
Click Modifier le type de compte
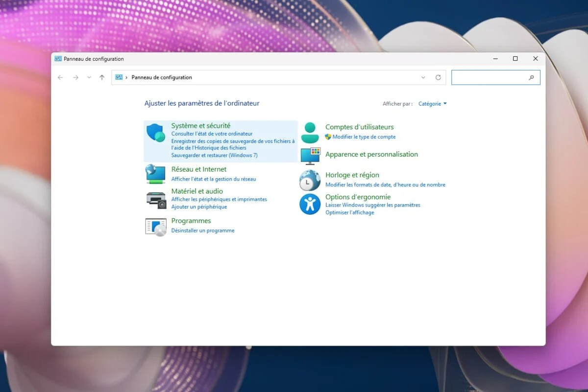[364, 137]
